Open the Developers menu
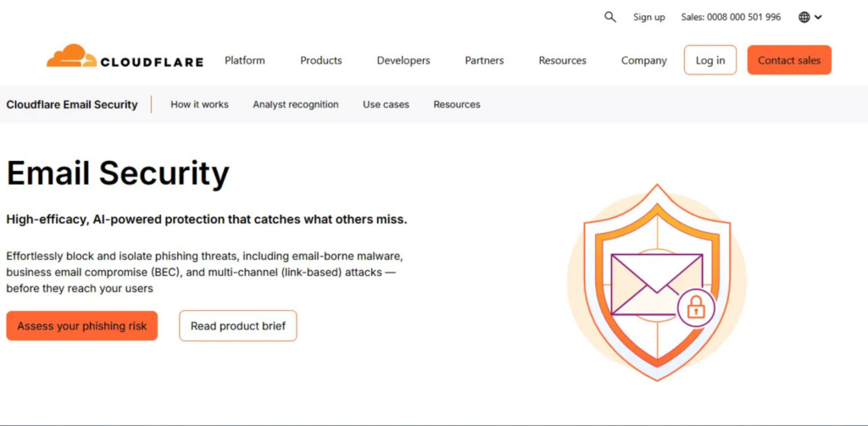Screen dimensions: 868x426 tap(403, 61)
